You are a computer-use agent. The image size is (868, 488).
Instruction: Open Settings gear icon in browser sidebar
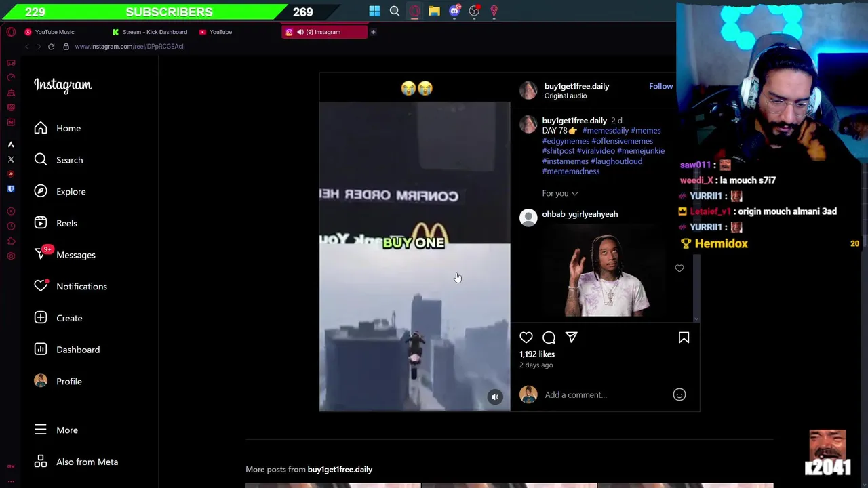(x=11, y=256)
